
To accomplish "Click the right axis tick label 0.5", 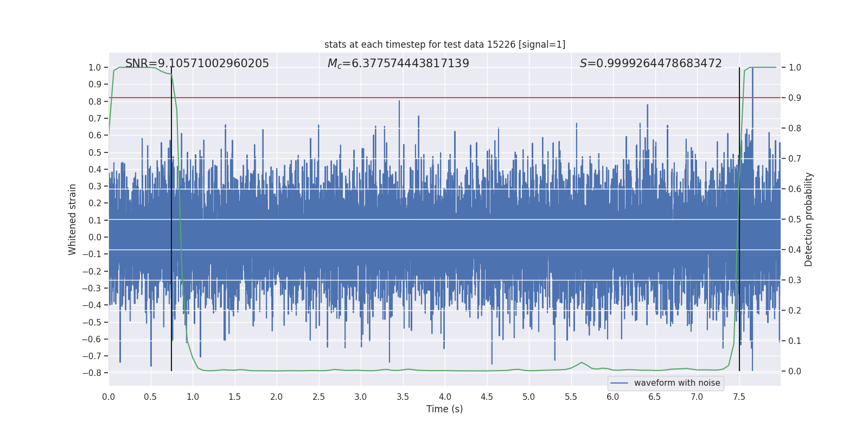I will coord(795,220).
